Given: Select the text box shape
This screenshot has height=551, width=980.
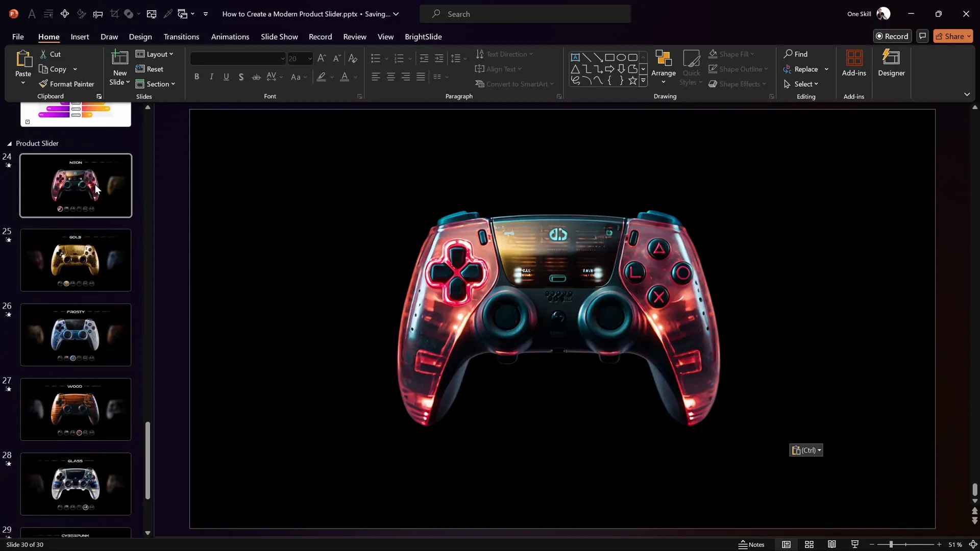Looking at the screenshot, I should coord(575,57).
